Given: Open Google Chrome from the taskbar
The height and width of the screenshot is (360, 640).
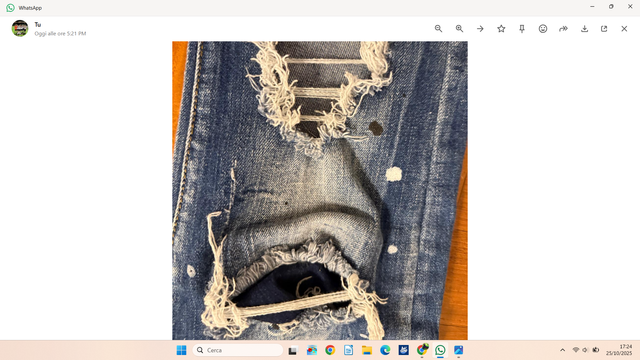Looking at the screenshot, I should coord(330,350).
